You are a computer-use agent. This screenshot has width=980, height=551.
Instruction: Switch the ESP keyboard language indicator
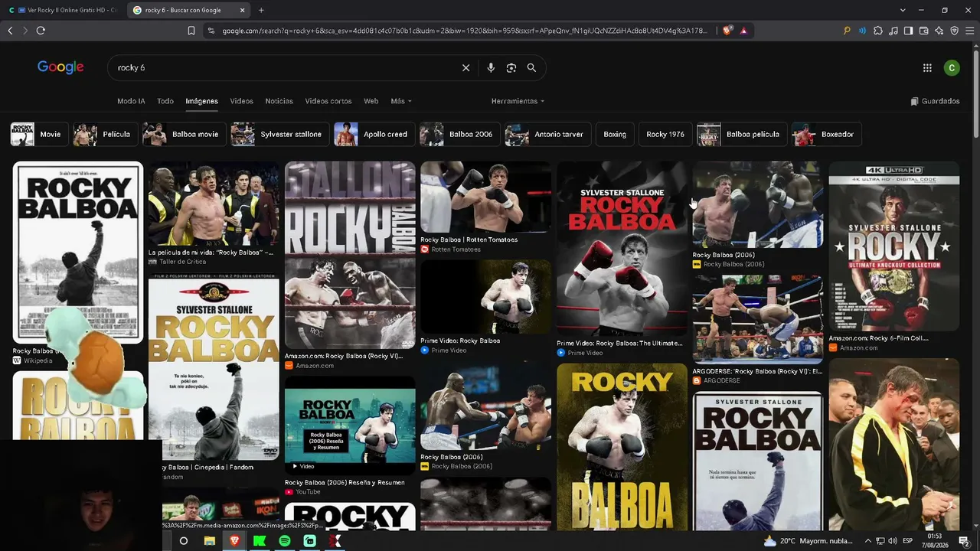click(908, 541)
